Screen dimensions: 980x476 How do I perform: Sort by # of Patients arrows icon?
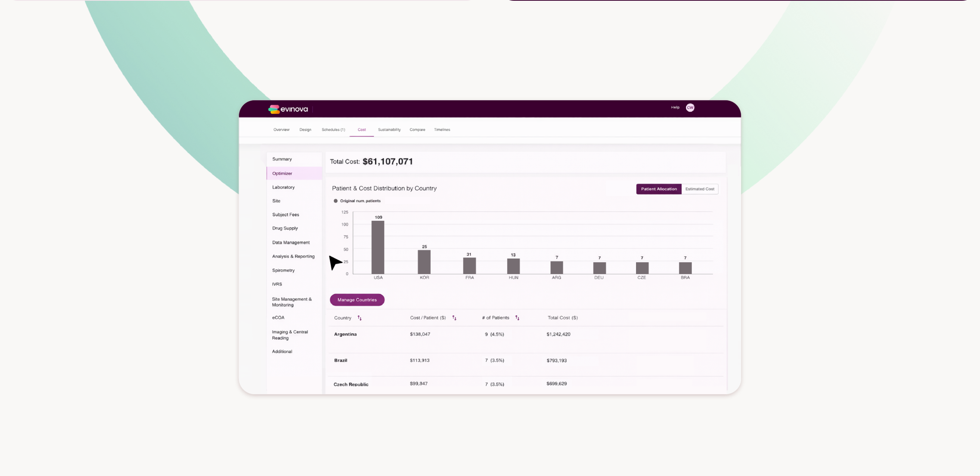click(517, 318)
